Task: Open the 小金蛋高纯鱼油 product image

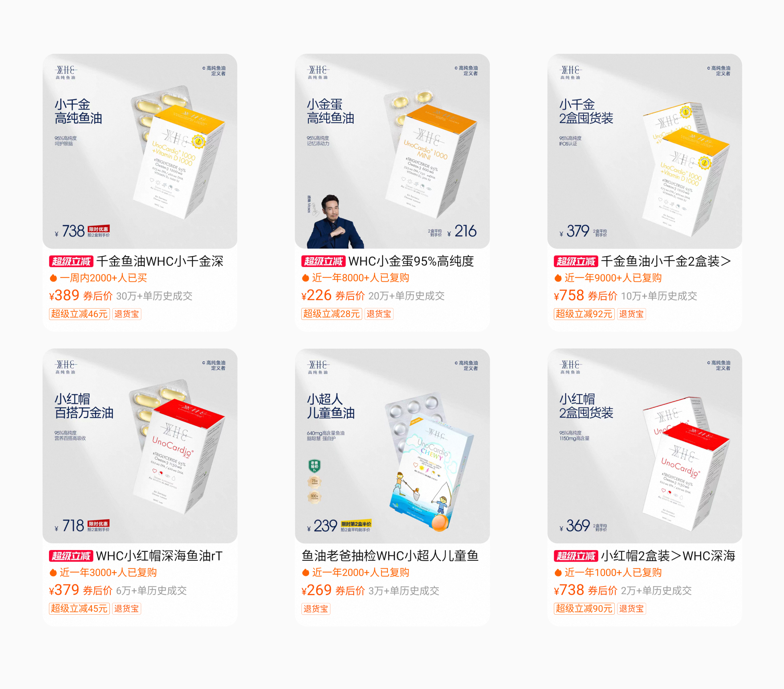Action: [392, 151]
